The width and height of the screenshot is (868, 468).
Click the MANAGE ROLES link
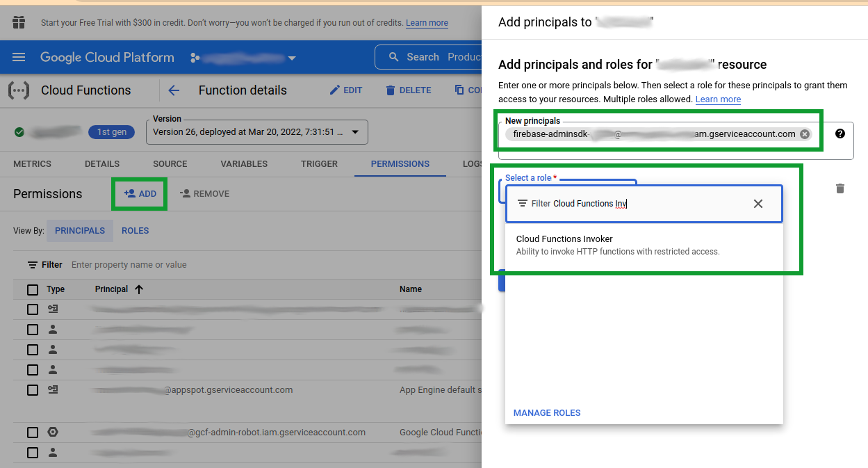pos(547,413)
